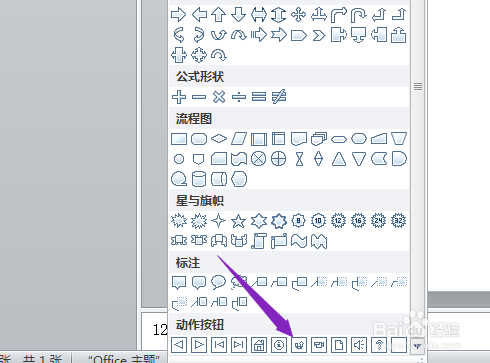Insert the Double Wave banner shape

pyautogui.click(x=319, y=241)
